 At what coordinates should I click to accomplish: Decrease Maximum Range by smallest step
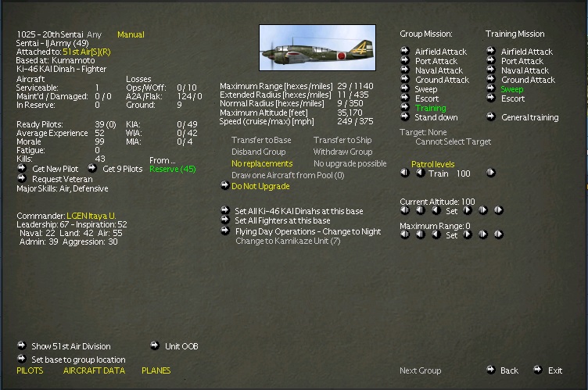point(436,234)
